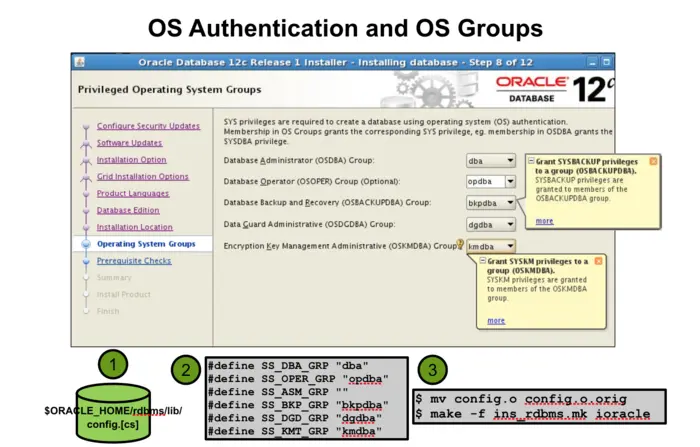Viewport: 700px width, 447px height.
Task: Click 'more' link in SYSKM tooltip
Action: (496, 321)
